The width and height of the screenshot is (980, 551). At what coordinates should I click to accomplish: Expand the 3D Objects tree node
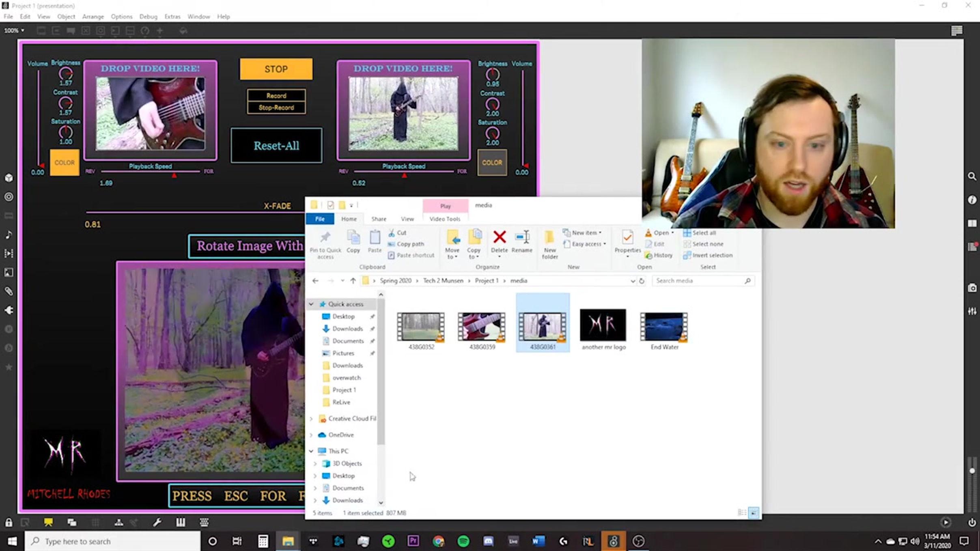click(315, 463)
